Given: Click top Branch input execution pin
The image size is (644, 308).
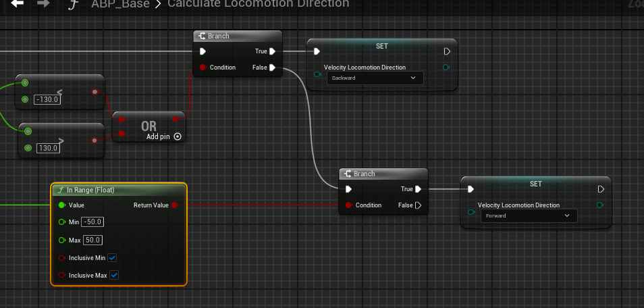Looking at the screenshot, I should click(x=203, y=51).
